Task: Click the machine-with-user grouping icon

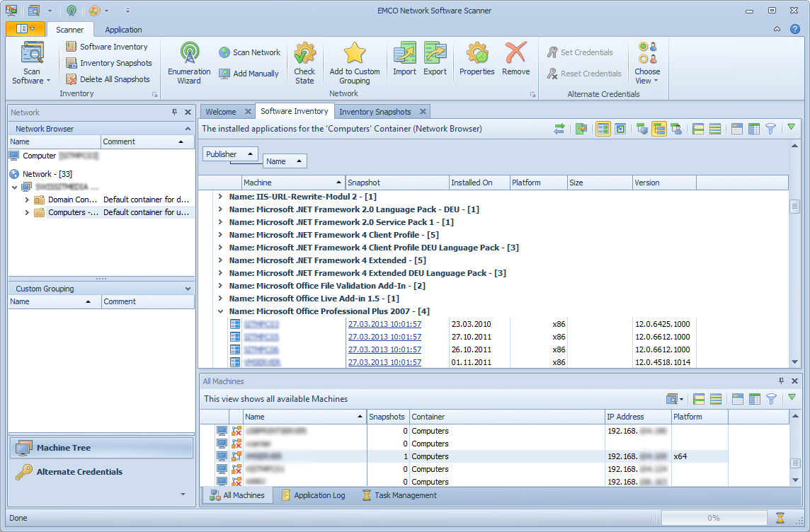Action: point(675,129)
